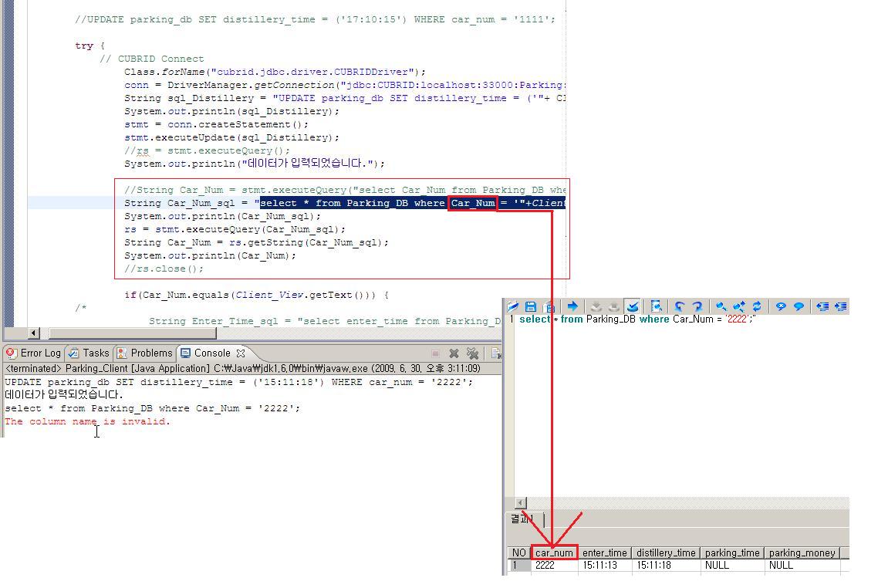Screen dimensions: 878x588
Task: Click the save query icon
Action: point(531,306)
